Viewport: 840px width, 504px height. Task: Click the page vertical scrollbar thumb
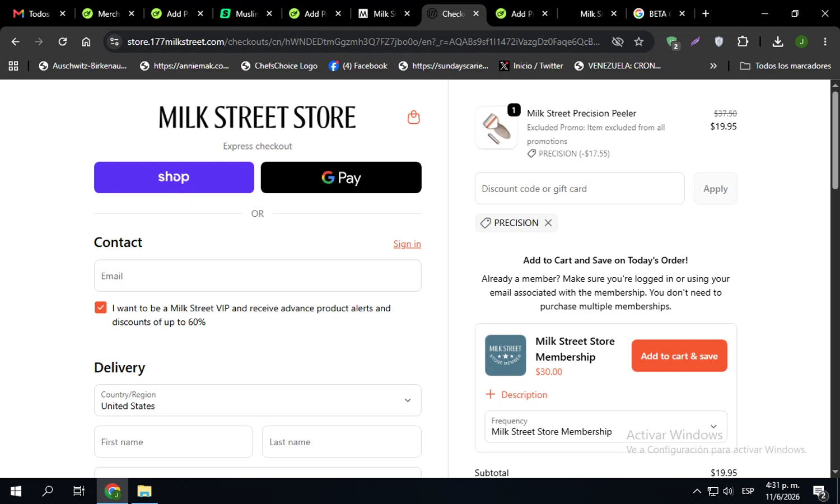tap(835, 140)
